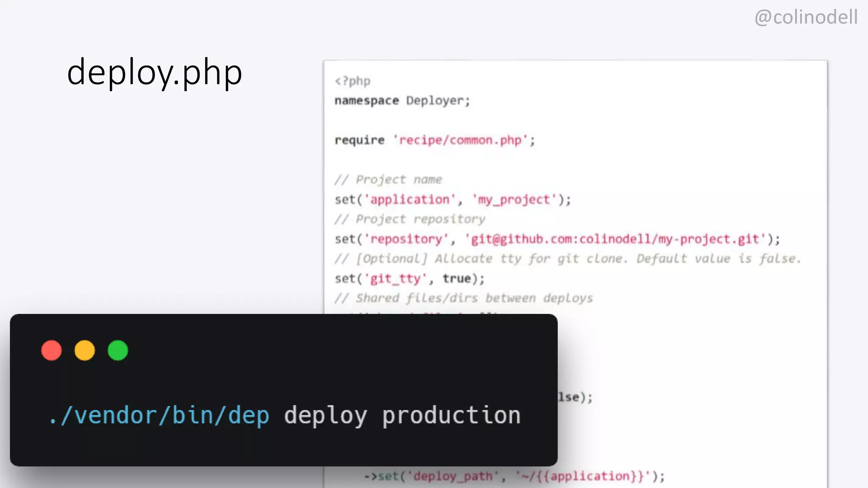Click the 'git_tty' string
The image size is (868, 488).
coord(395,278)
